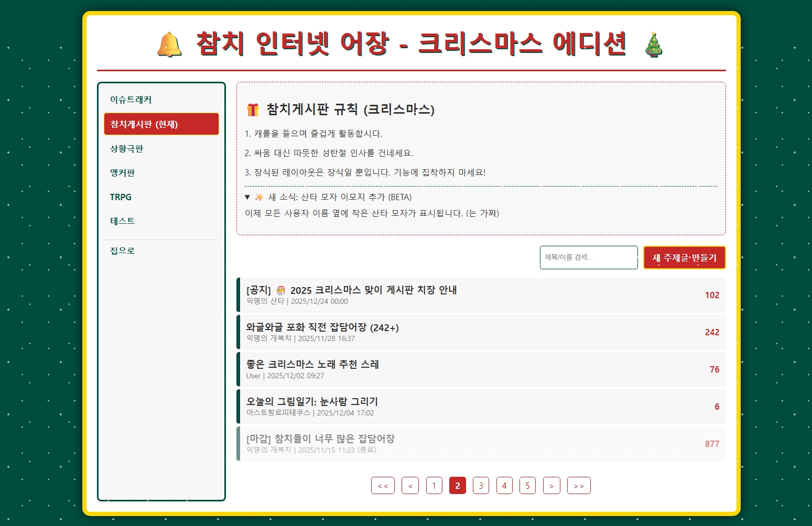Select 상황극판 board in the sidebar
Image resolution: width=812 pixels, height=526 pixels.
click(127, 149)
